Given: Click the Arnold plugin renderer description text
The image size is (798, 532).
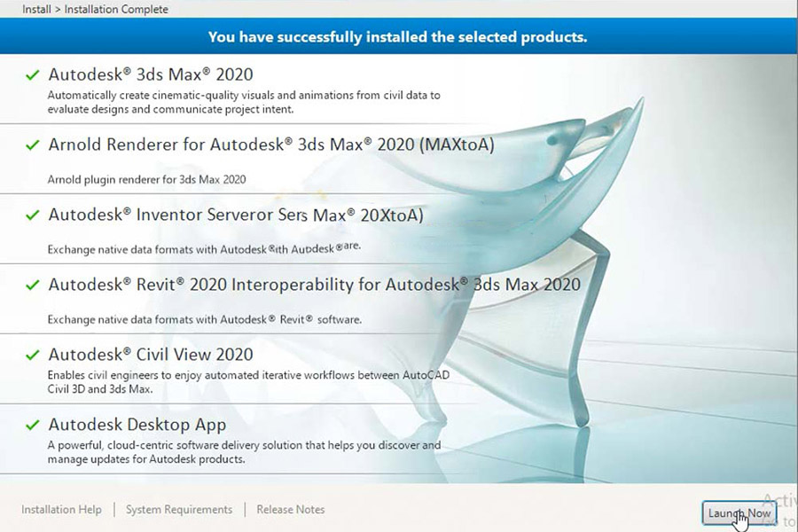Looking at the screenshot, I should point(146,179).
